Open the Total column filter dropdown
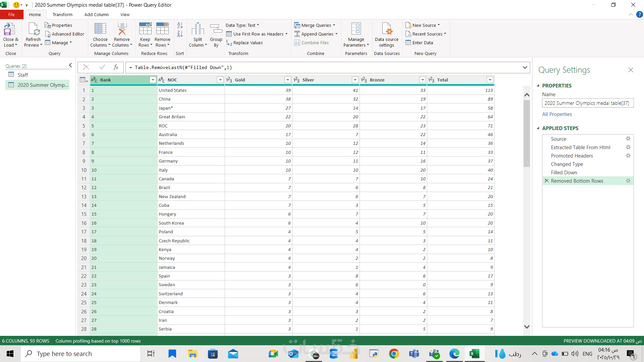 [x=490, y=80]
